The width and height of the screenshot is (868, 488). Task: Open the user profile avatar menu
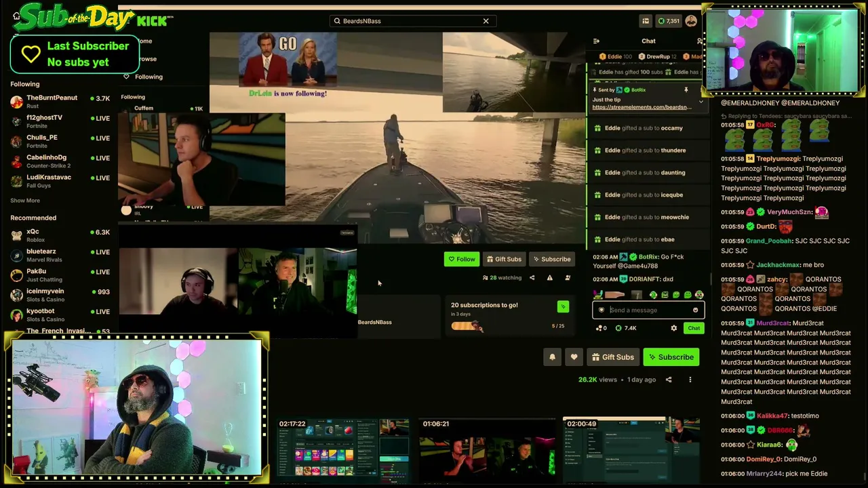tap(691, 21)
